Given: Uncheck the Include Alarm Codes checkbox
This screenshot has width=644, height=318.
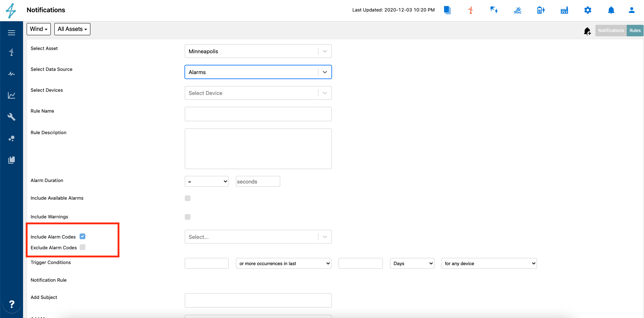Looking at the screenshot, I should 82,236.
